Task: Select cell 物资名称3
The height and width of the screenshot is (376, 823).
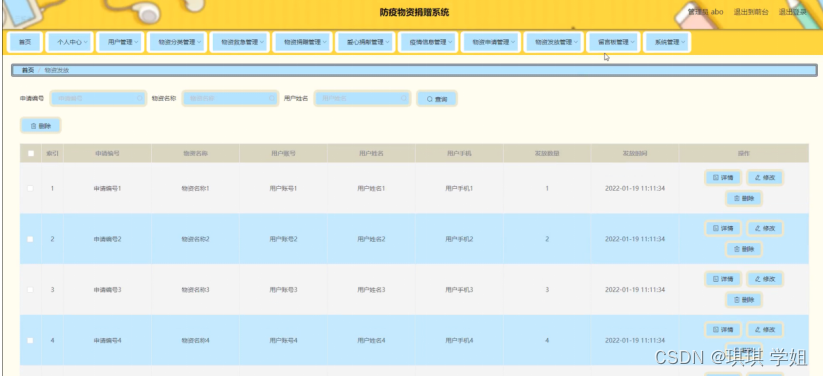Action: click(195, 290)
